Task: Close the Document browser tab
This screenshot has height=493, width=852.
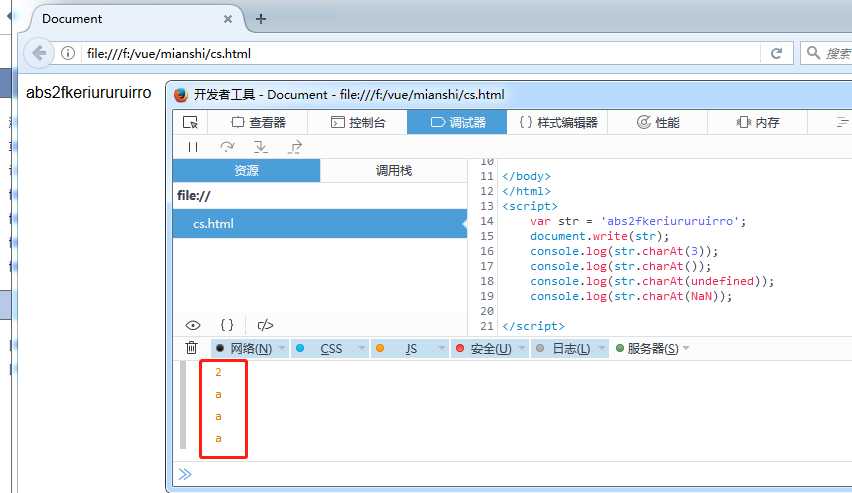Action: (x=228, y=19)
